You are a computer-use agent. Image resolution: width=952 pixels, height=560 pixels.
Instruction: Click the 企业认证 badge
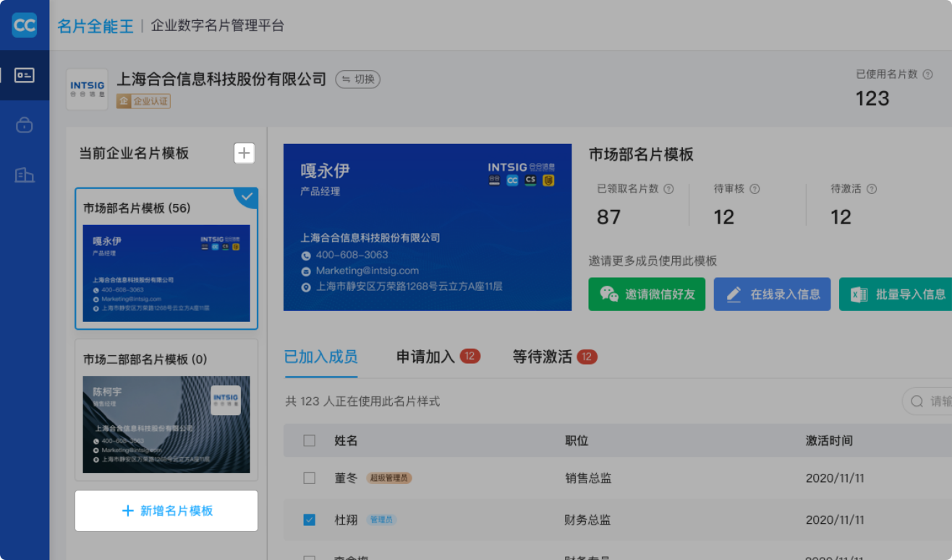pyautogui.click(x=143, y=101)
